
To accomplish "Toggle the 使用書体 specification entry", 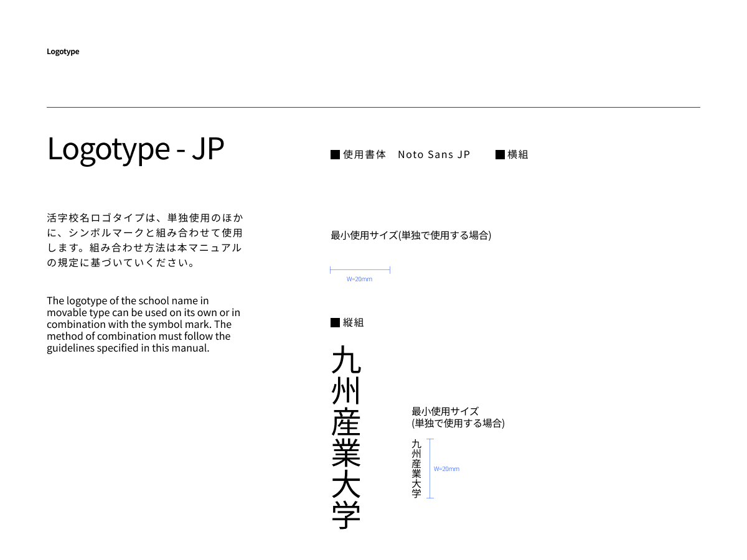I will (363, 154).
